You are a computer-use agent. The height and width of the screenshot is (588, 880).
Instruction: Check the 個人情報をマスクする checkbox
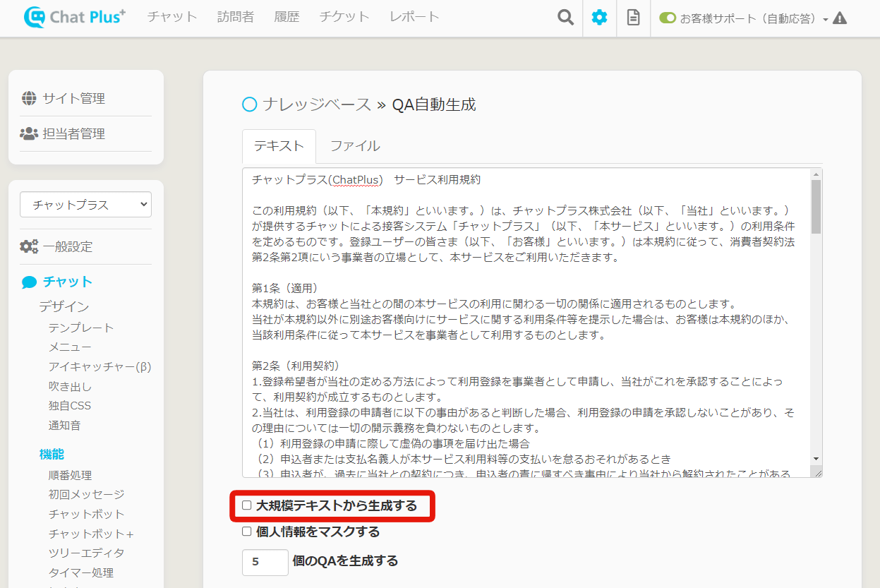click(x=247, y=532)
